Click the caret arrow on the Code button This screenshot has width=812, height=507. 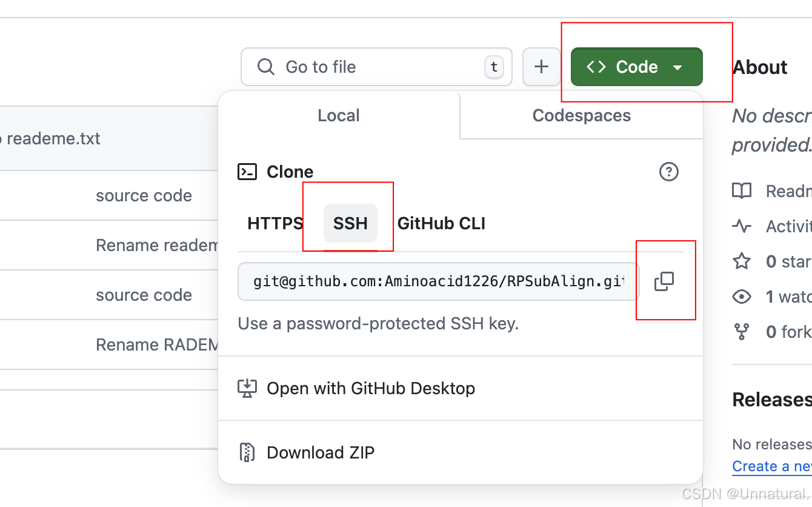tap(678, 67)
